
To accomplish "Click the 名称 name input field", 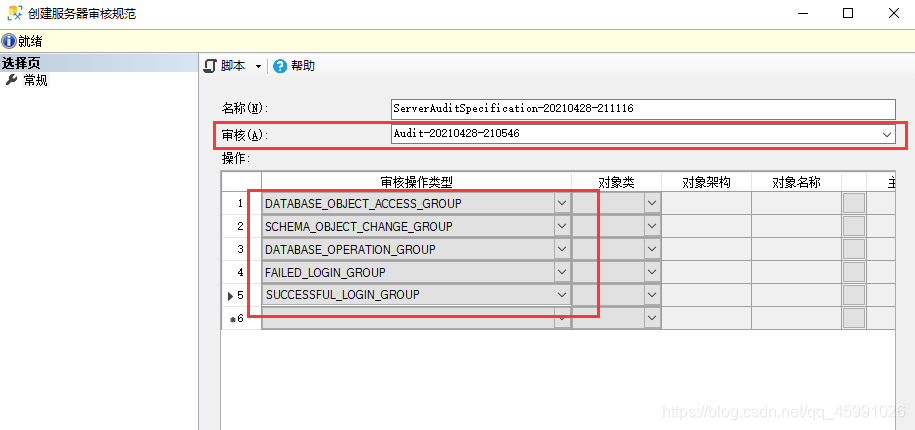I will tap(643, 109).
